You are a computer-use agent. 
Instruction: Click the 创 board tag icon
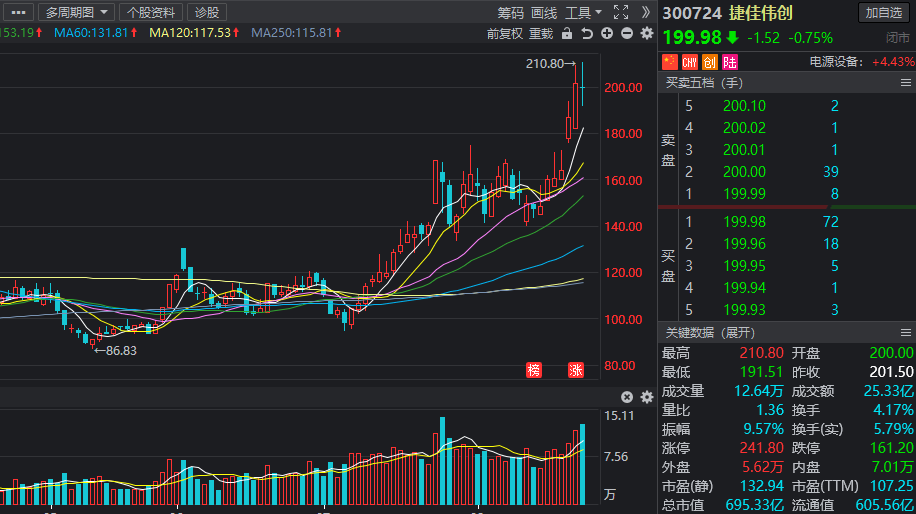(710, 62)
